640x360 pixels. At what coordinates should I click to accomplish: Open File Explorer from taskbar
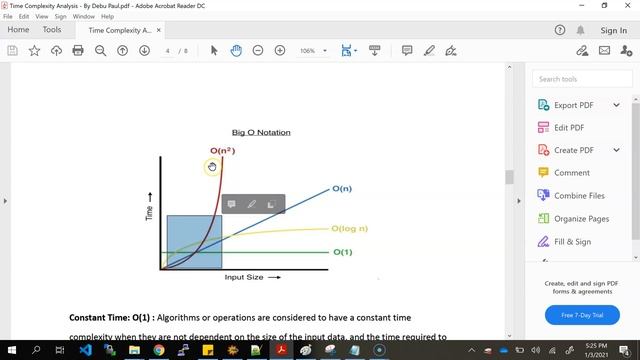click(x=134, y=350)
